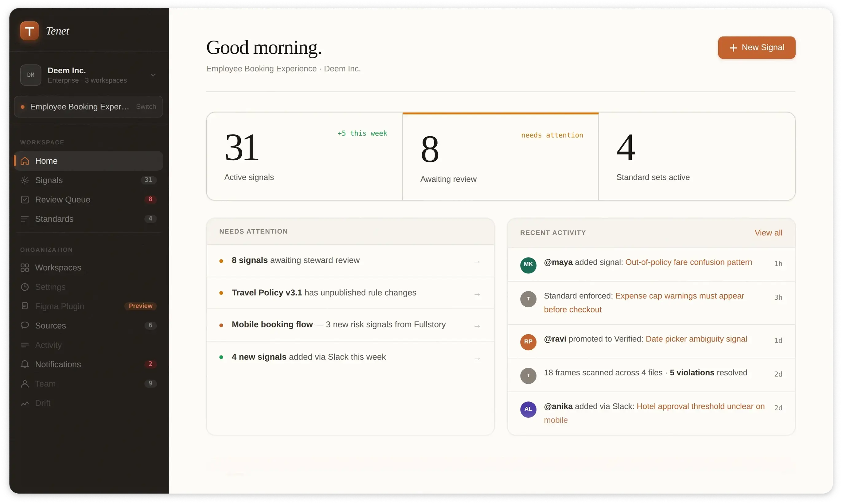This screenshot has height=504, width=842.
Task: Click View all in Recent Activity
Action: point(768,233)
